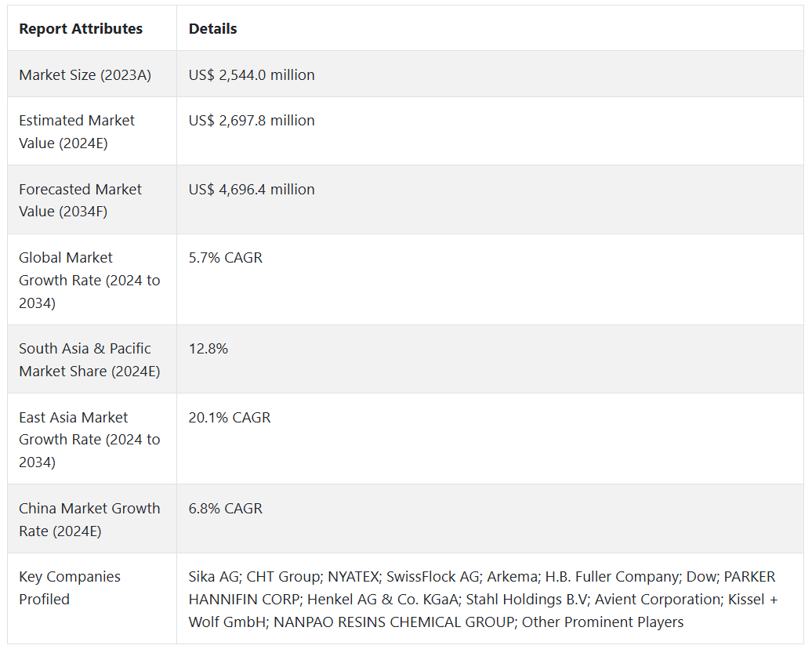This screenshot has width=812, height=649.
Task: Click 'Sika AG' in the companies list
Action: point(213,577)
